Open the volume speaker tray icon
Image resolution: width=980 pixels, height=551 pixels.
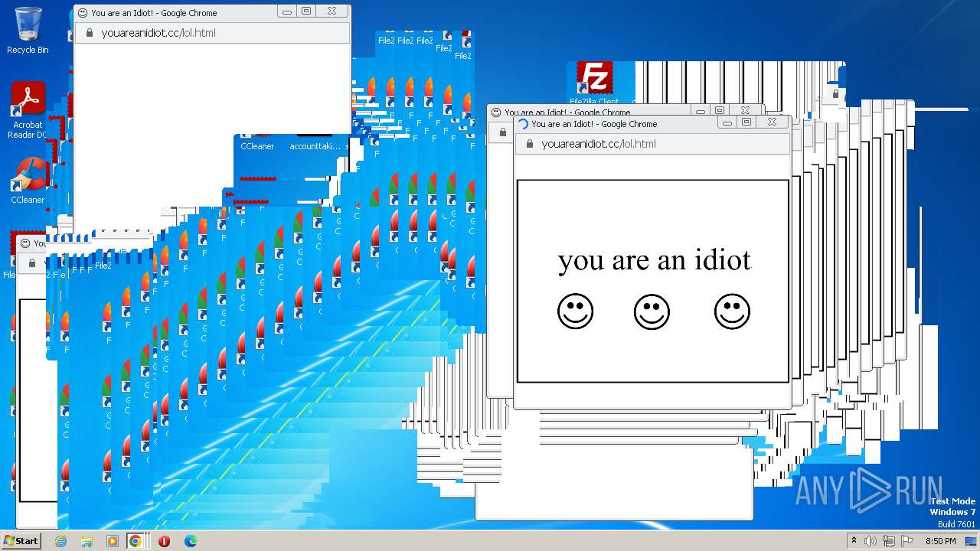pos(871,541)
